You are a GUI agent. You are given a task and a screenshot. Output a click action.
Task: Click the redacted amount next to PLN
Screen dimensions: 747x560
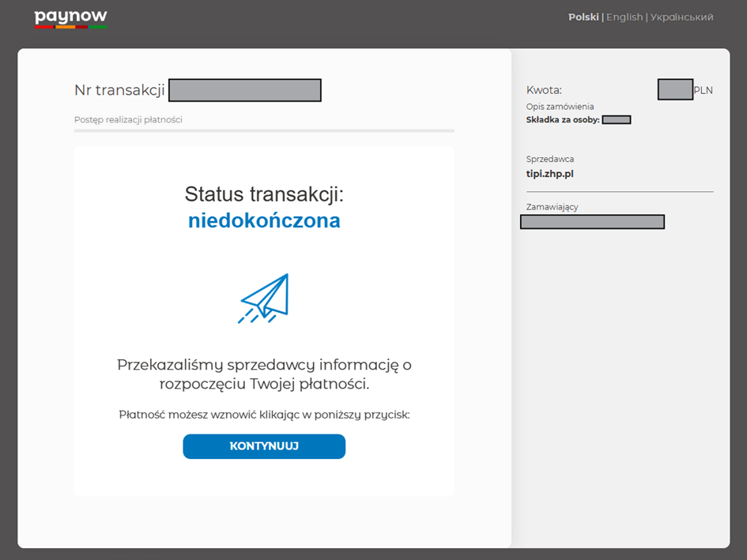coord(674,89)
